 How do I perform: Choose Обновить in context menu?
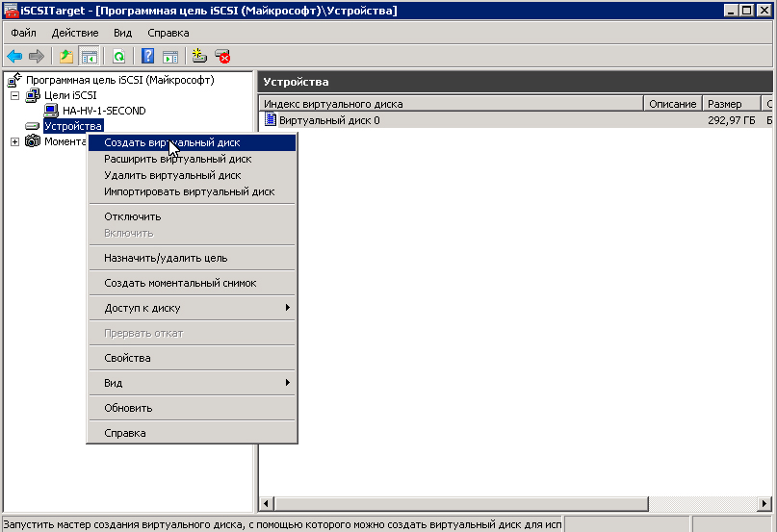193,408
